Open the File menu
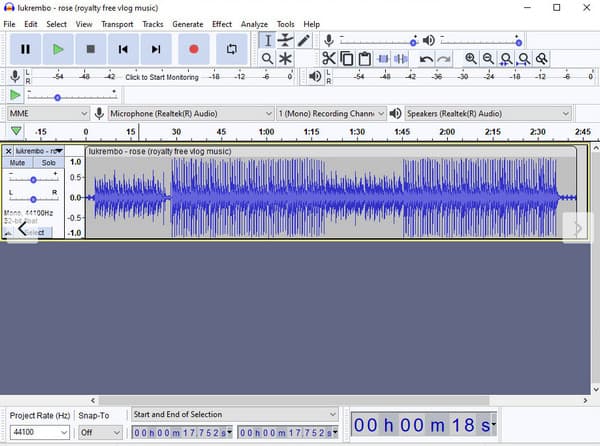 tap(9, 24)
